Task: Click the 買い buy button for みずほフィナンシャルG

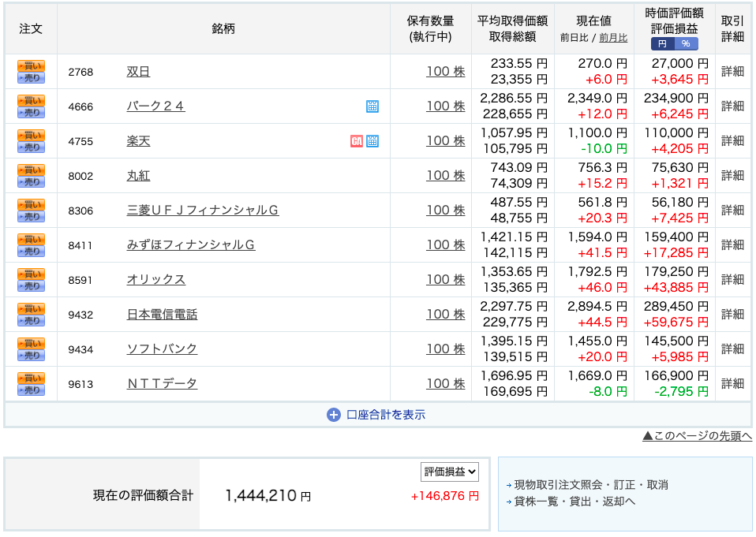Action: coord(31,240)
